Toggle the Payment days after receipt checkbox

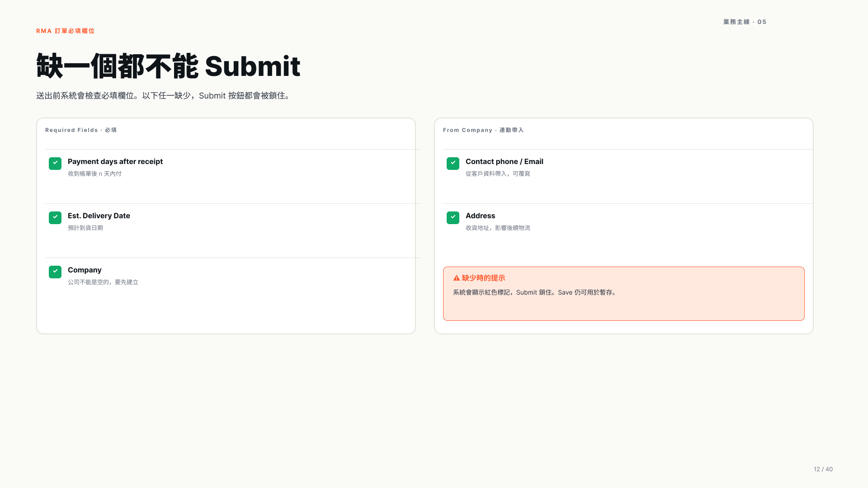[x=55, y=164]
